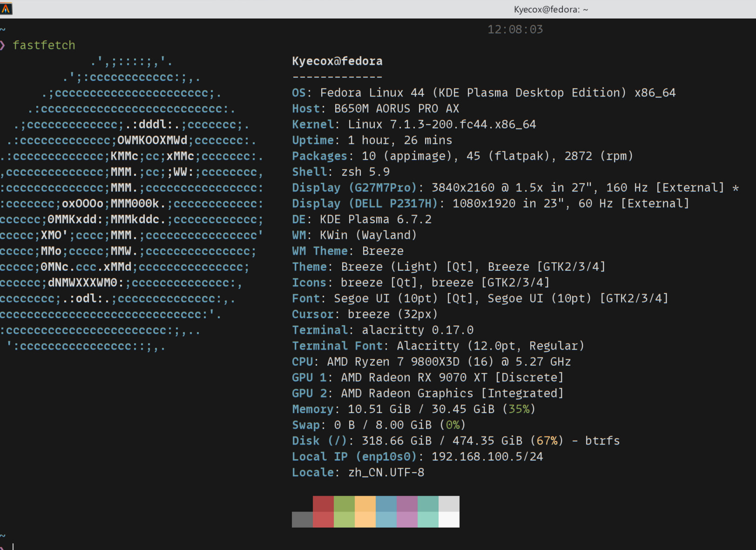The width and height of the screenshot is (756, 550).
Task: Click the WM line 'KWin (Wayland)'
Action: 354,235
